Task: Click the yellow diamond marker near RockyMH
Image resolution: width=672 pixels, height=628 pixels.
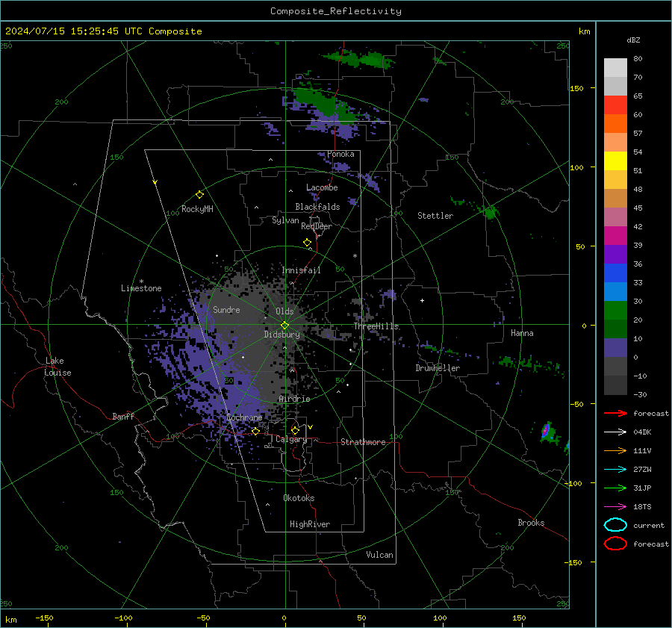Action: [199, 195]
